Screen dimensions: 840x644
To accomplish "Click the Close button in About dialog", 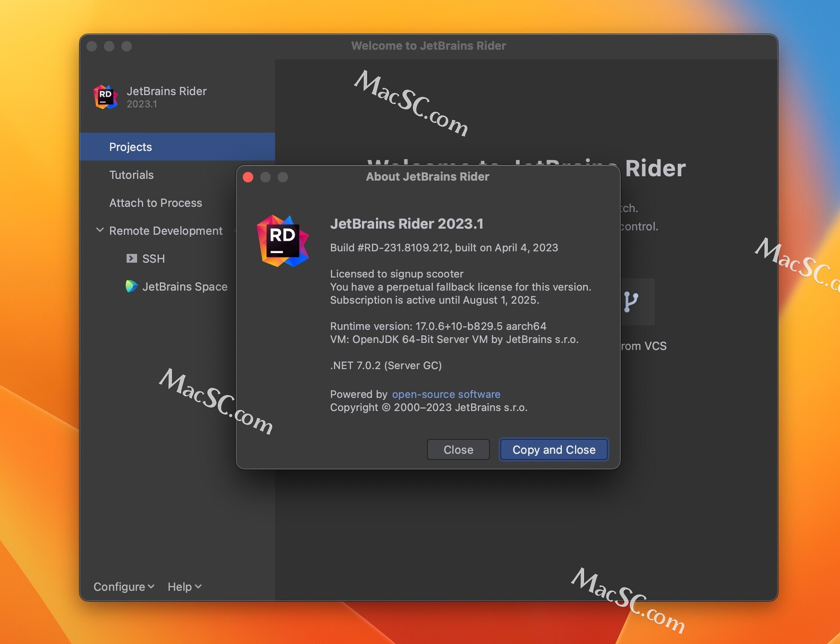I will click(458, 449).
